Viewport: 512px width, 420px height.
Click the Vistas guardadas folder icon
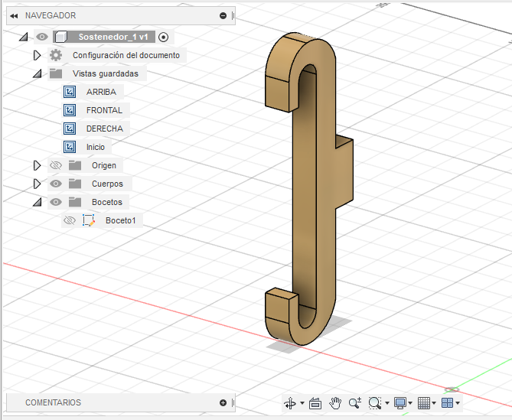pos(56,73)
